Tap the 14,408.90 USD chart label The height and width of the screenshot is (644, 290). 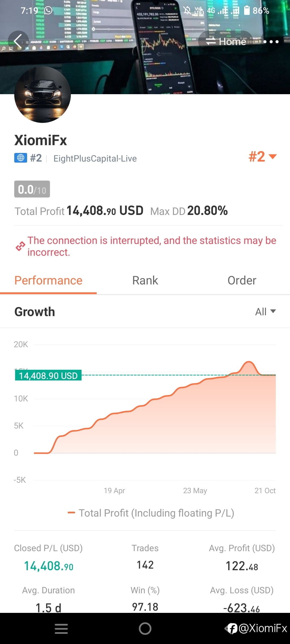coord(48,375)
